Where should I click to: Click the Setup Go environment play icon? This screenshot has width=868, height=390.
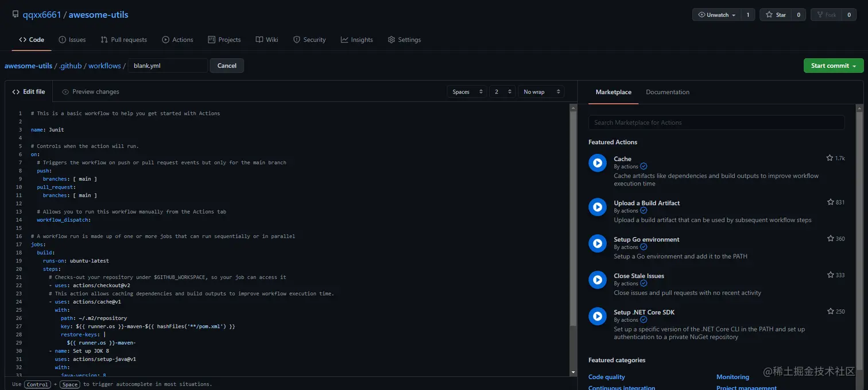[x=598, y=244]
